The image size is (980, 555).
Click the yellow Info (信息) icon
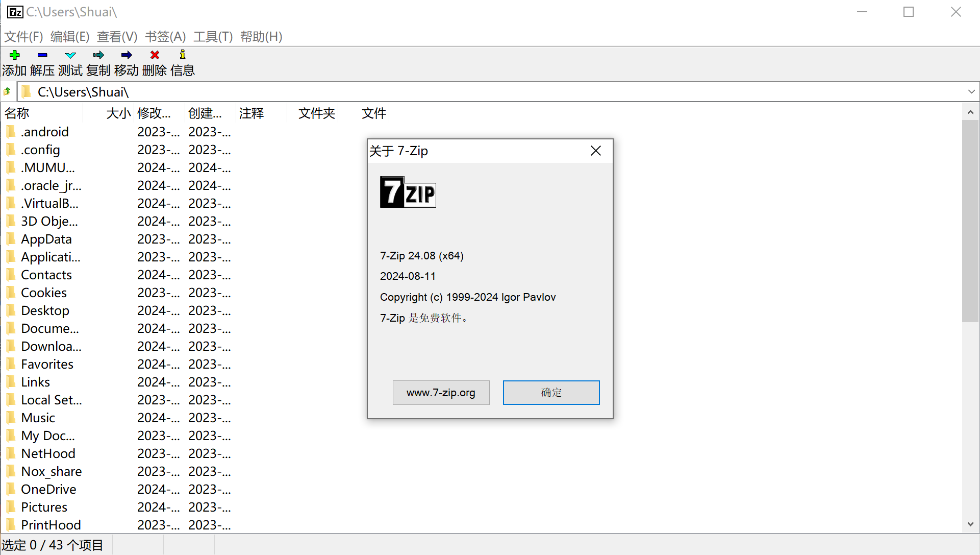tap(183, 55)
